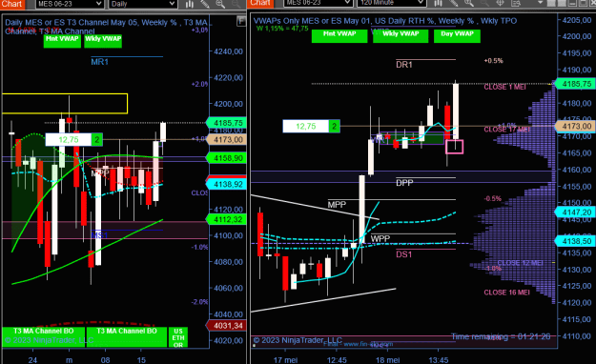The width and height of the screenshot is (596, 364).
Task: Click the CLOSE 1 MEI label
Action: tap(504, 87)
